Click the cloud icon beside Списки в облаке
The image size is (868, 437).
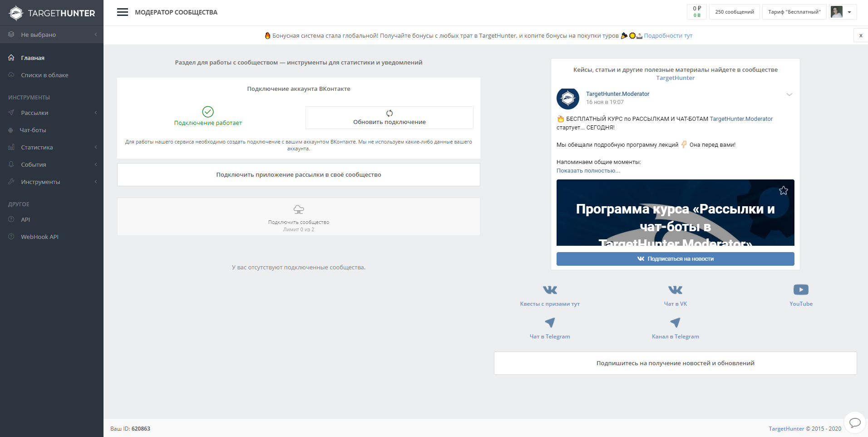point(11,75)
